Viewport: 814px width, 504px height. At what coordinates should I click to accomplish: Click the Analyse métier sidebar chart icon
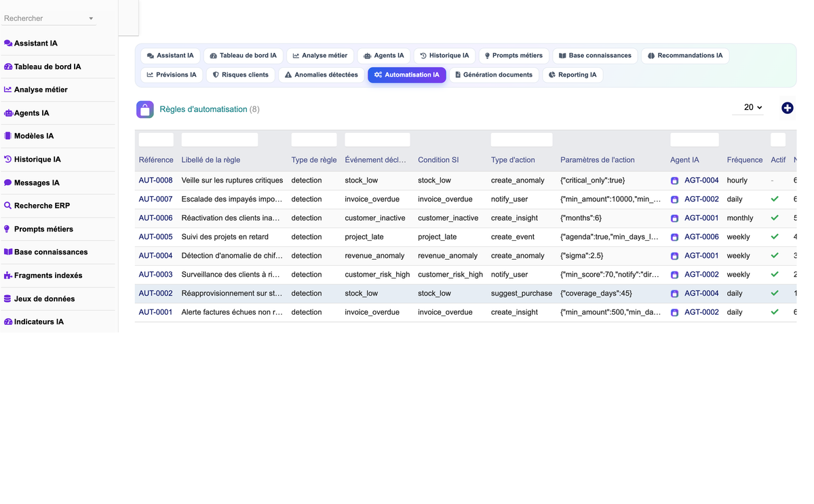(x=8, y=90)
